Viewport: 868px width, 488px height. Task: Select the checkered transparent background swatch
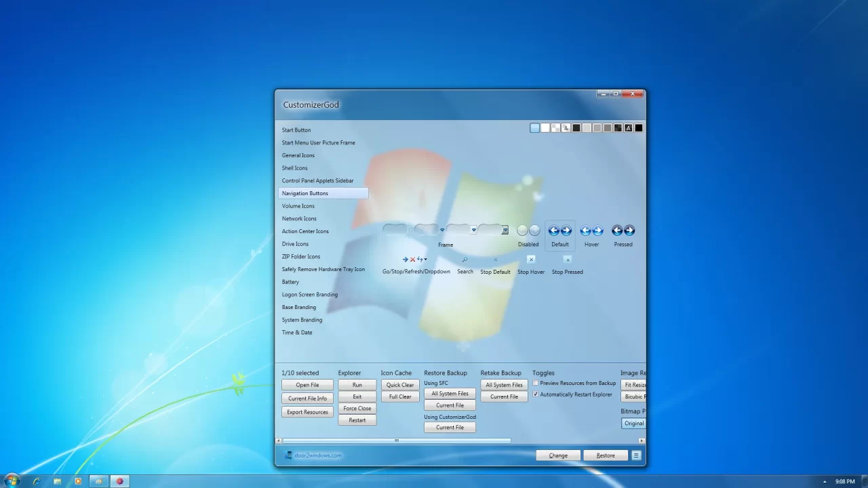click(x=555, y=127)
